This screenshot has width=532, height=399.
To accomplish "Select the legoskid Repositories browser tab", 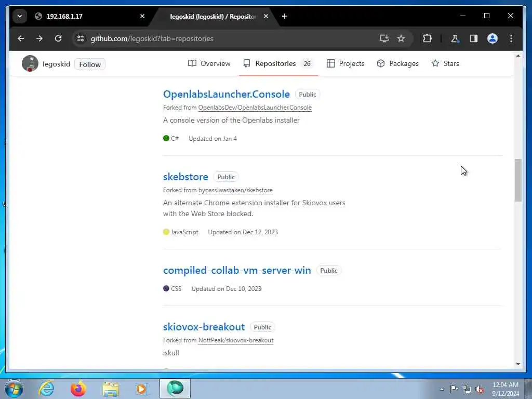I will click(215, 16).
